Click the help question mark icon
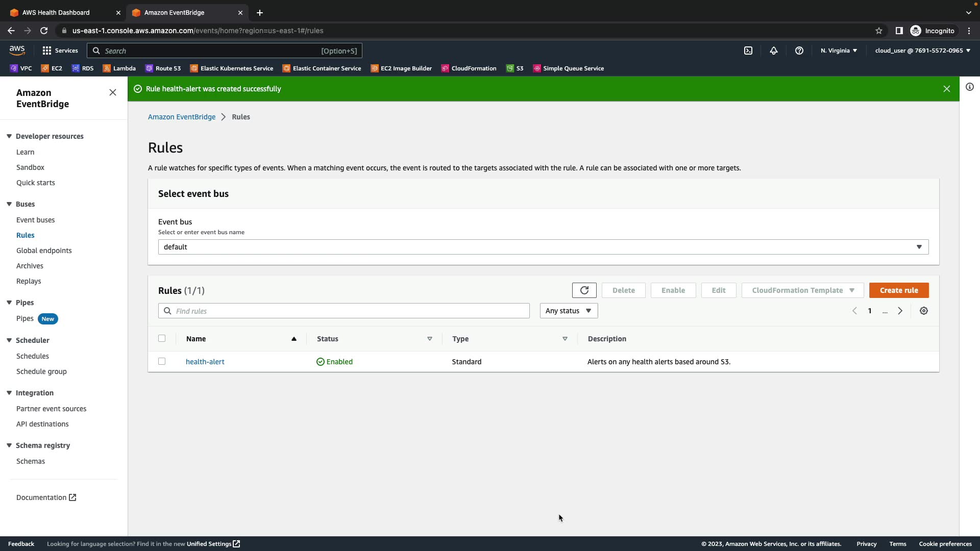Image resolution: width=980 pixels, height=551 pixels. click(799, 51)
